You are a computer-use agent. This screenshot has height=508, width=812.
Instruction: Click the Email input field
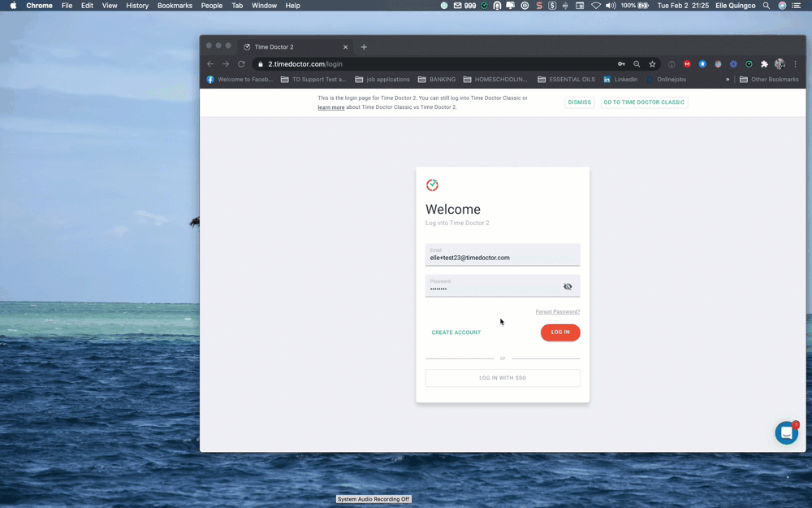tap(503, 254)
